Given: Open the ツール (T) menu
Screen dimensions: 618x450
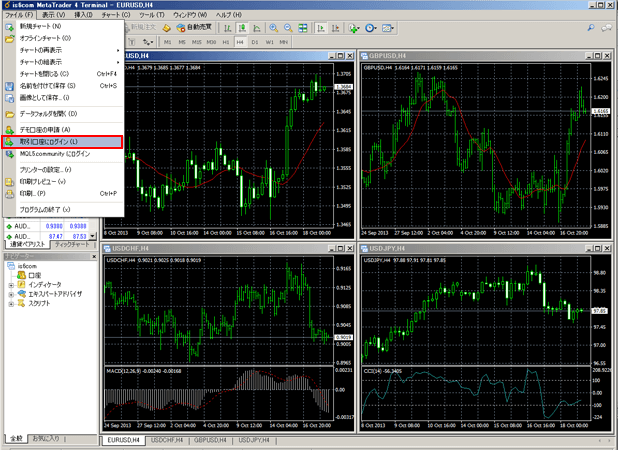Looking at the screenshot, I should click(151, 15).
